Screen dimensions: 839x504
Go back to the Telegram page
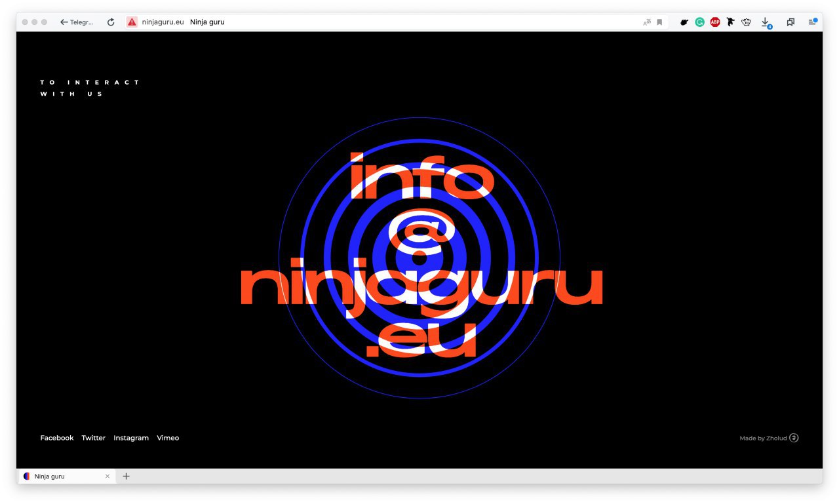click(x=77, y=22)
